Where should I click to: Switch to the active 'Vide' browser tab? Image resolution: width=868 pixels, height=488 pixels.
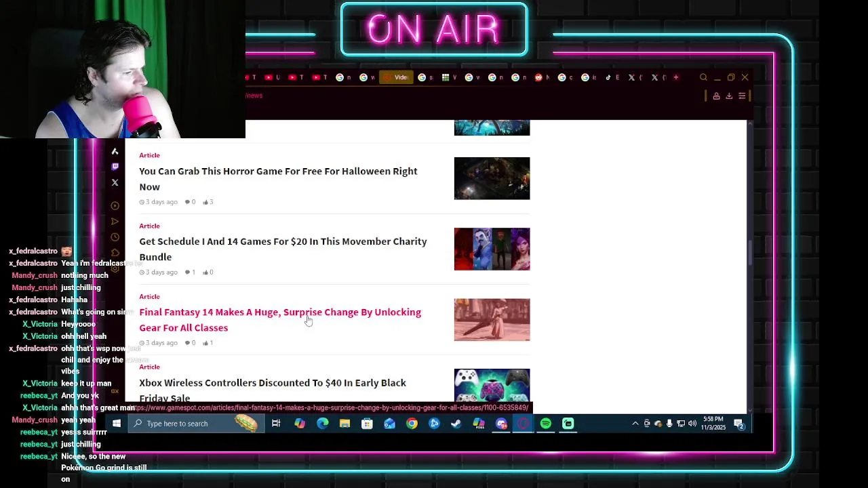[x=396, y=77]
